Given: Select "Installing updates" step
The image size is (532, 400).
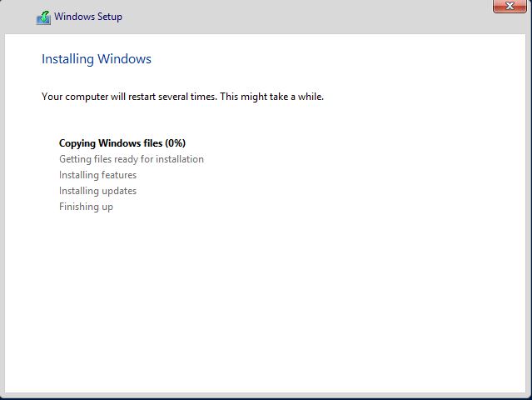Looking at the screenshot, I should (x=97, y=191).
